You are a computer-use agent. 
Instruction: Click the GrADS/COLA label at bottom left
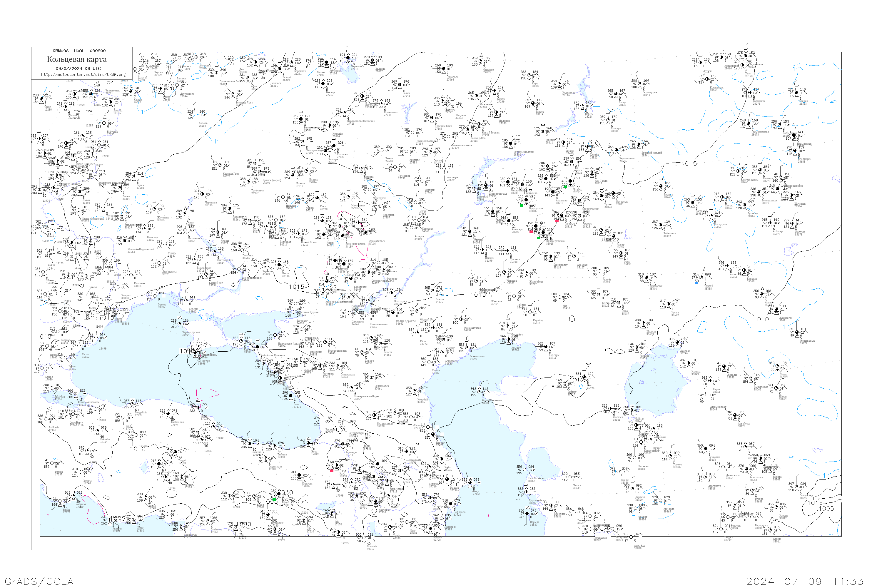(39, 581)
